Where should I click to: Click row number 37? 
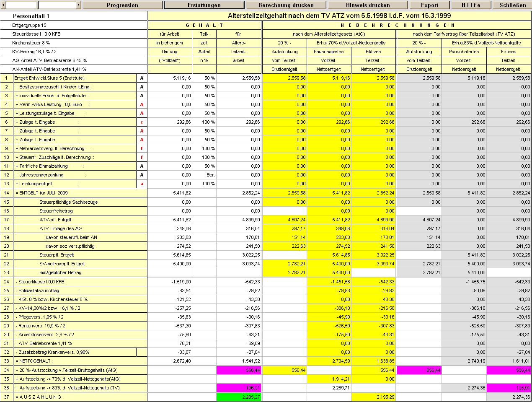7,397
